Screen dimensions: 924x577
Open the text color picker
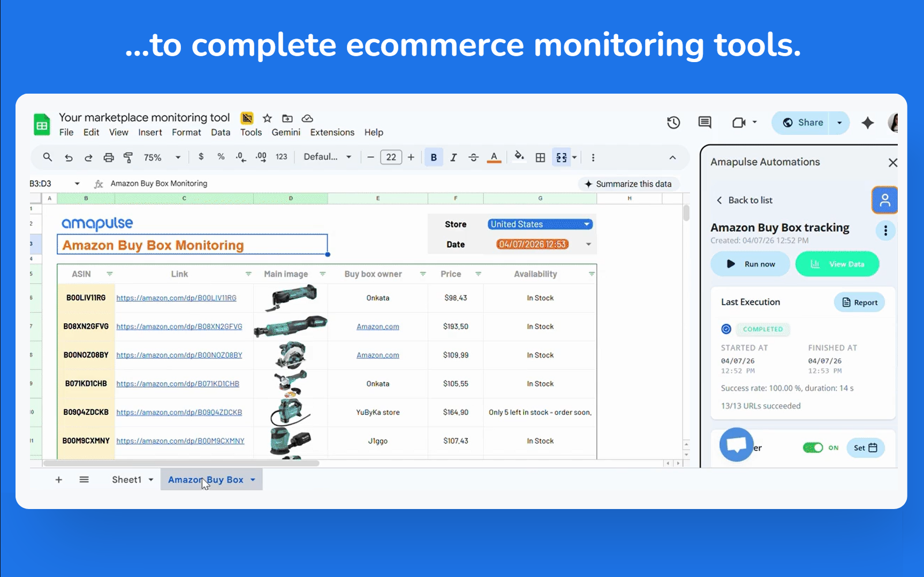494,157
